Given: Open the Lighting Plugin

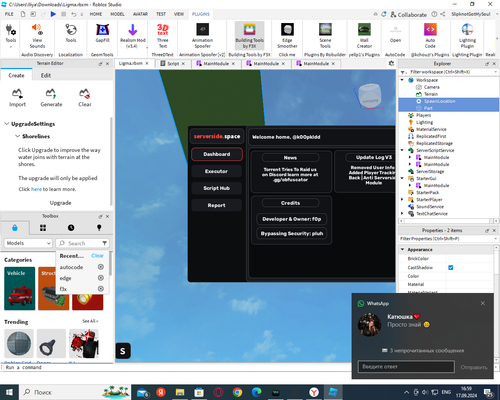Looking at the screenshot, I should 467,36.
